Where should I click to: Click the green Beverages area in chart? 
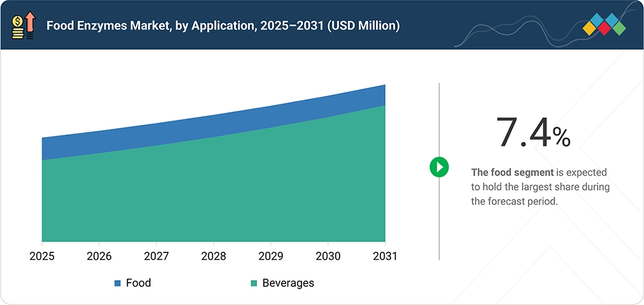click(x=214, y=193)
